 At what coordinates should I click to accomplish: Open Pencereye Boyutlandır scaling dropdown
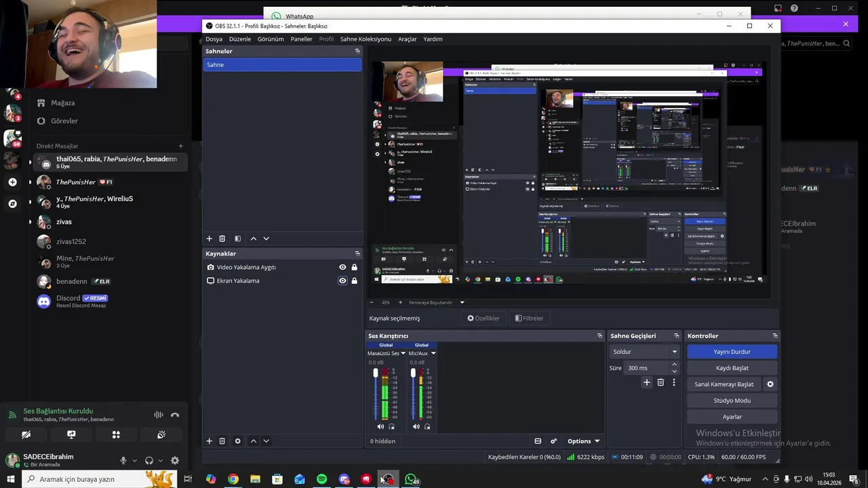click(x=462, y=302)
